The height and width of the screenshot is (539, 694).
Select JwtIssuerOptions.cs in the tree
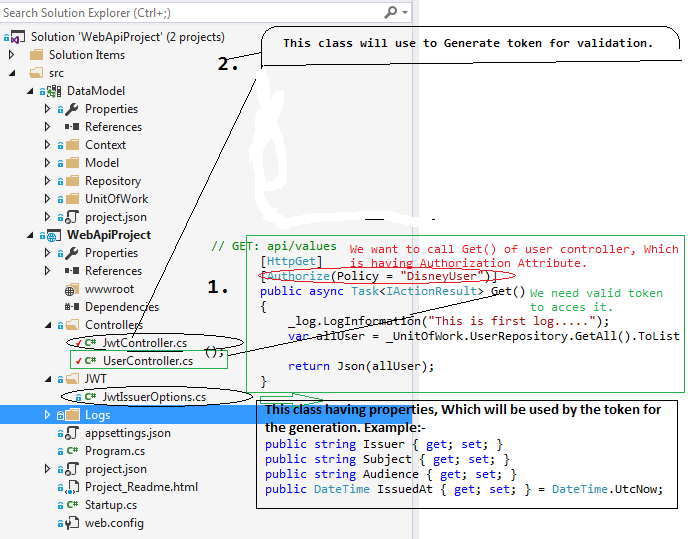click(154, 397)
